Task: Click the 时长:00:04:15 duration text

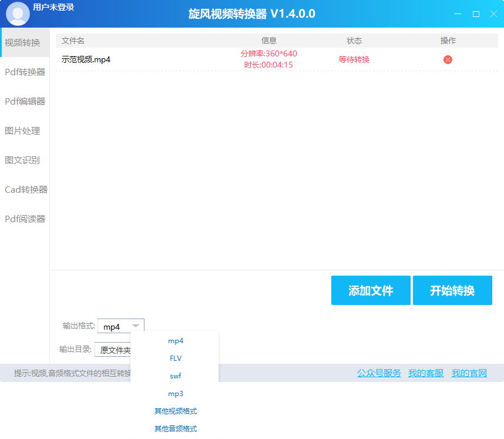Action: coord(268,65)
